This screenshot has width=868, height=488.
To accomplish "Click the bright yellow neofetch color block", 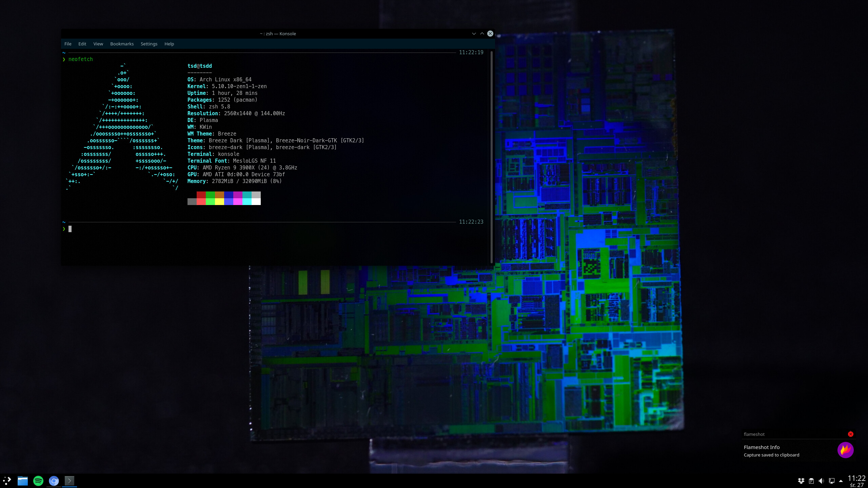I will tap(219, 202).
